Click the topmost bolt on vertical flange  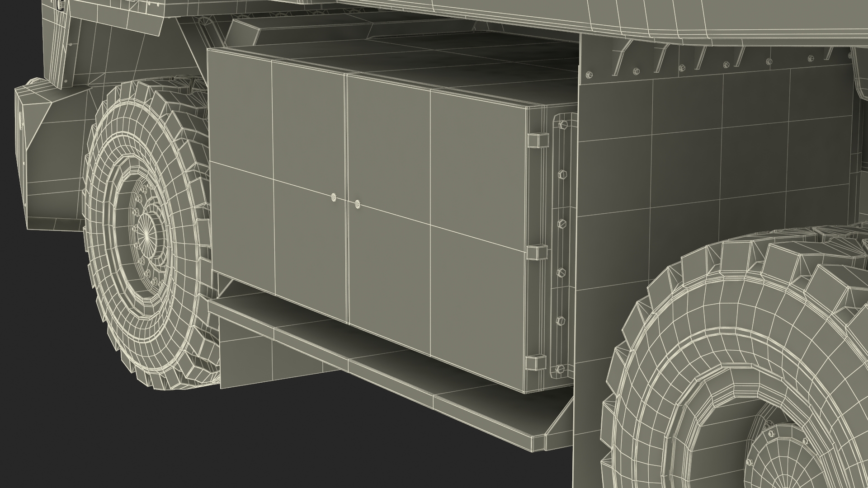(x=563, y=125)
